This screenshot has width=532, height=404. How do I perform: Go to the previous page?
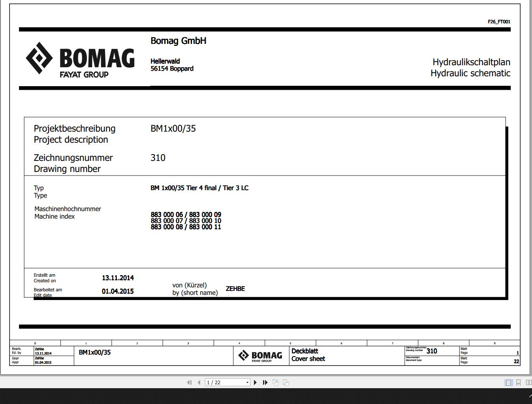[x=199, y=382]
